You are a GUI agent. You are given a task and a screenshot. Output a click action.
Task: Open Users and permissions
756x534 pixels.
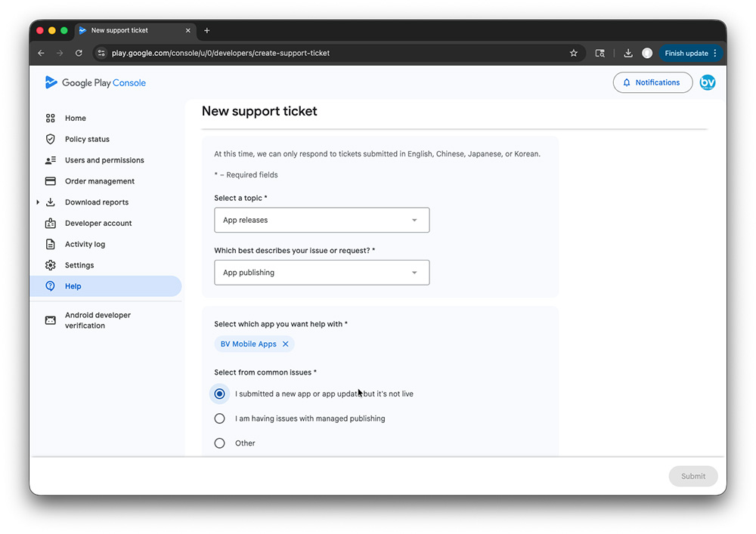point(106,160)
